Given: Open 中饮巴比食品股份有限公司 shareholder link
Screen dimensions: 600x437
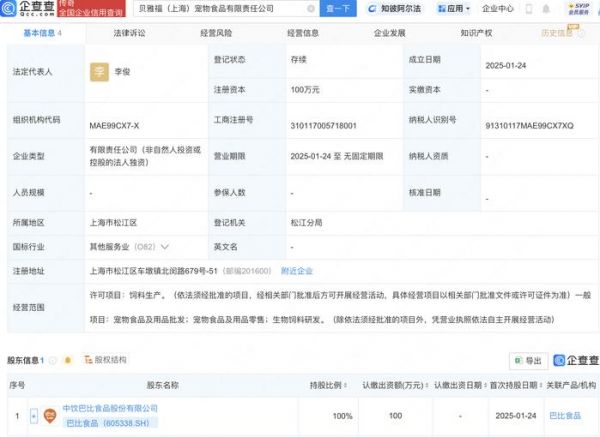Looking at the screenshot, I should (111, 408).
